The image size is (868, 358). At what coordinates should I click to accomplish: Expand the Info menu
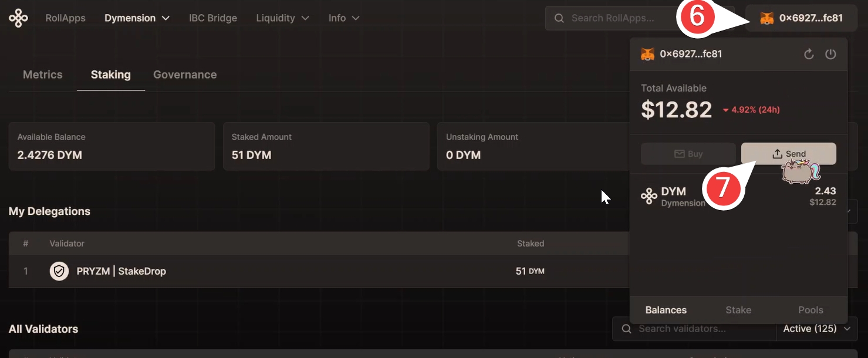point(344,18)
